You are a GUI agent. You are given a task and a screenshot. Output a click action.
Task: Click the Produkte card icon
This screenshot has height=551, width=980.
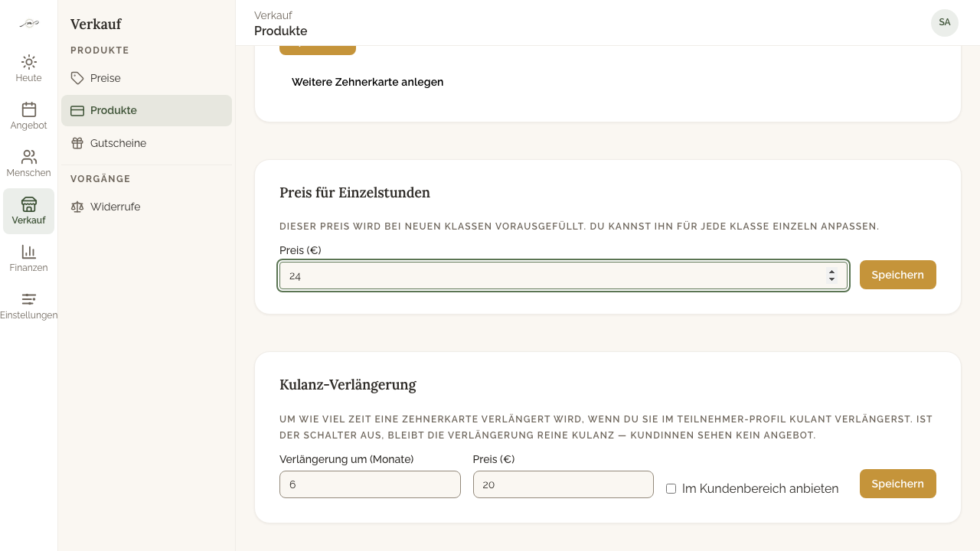coord(77,111)
